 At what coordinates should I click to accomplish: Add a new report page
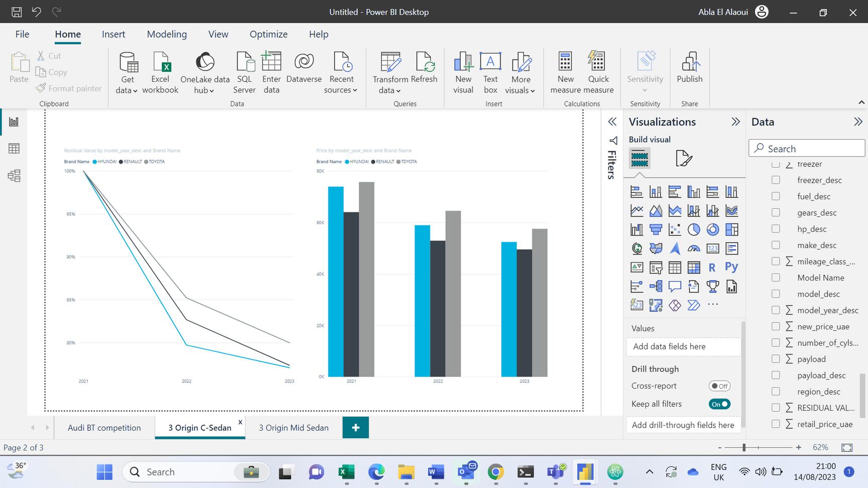[356, 428]
